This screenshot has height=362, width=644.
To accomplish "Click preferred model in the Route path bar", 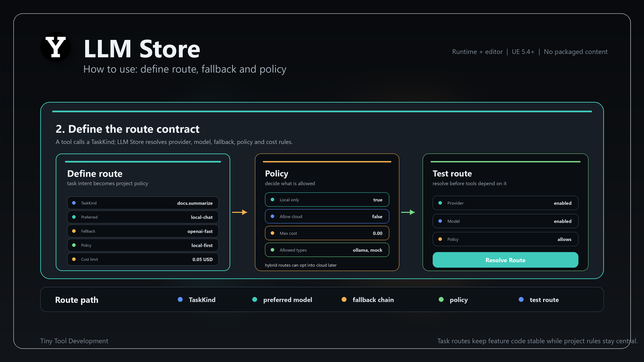I will [287, 300].
